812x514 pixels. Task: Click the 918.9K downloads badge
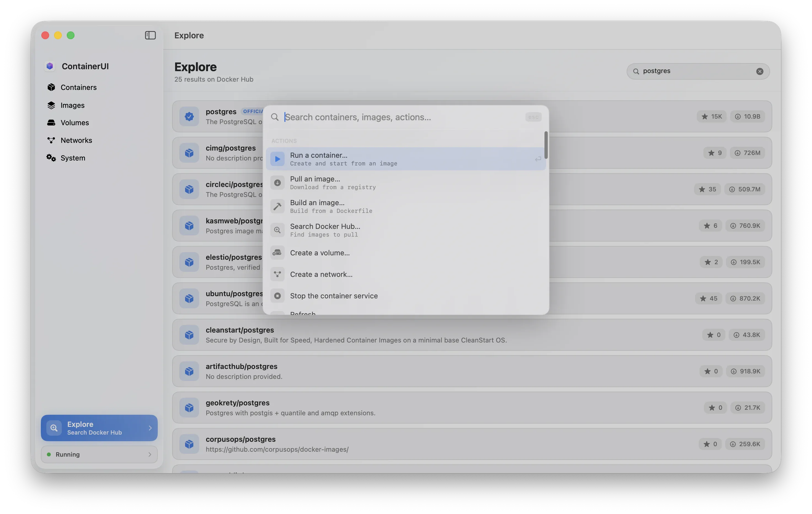tap(745, 371)
